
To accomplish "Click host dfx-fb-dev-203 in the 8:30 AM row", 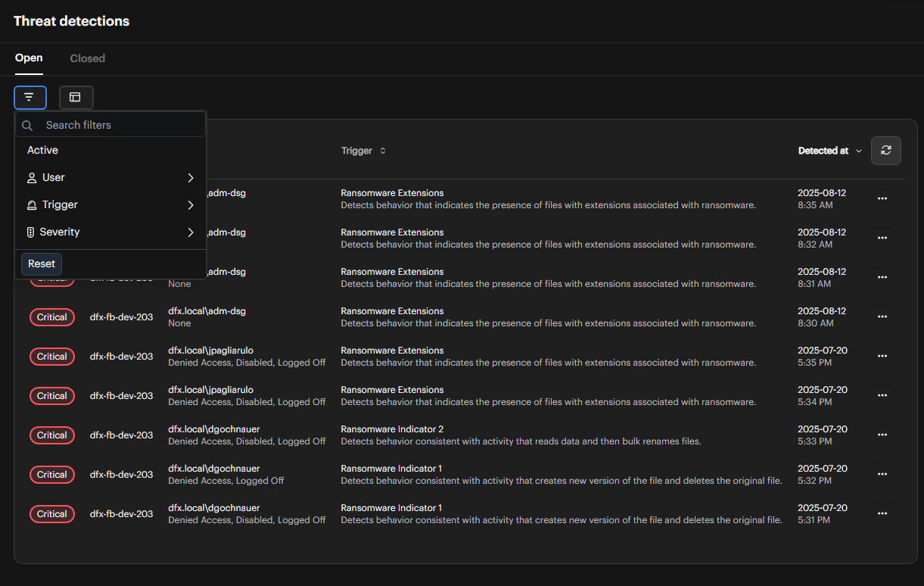I will pyautogui.click(x=121, y=317).
